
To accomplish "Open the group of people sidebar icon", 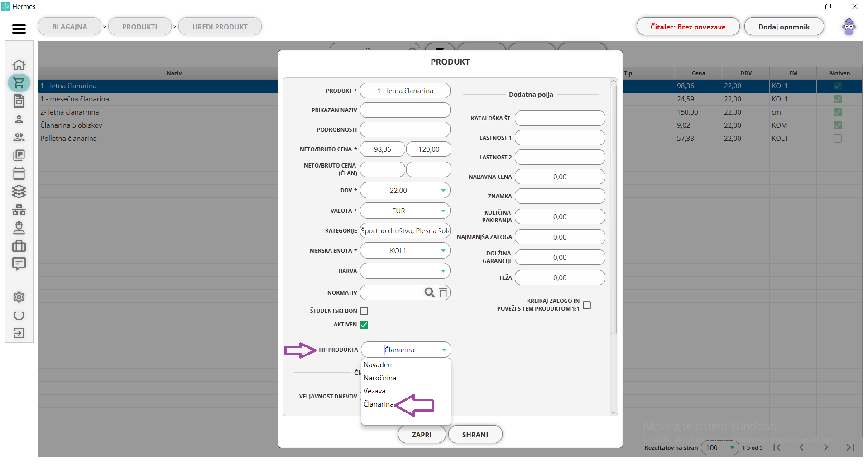I will 19,137.
